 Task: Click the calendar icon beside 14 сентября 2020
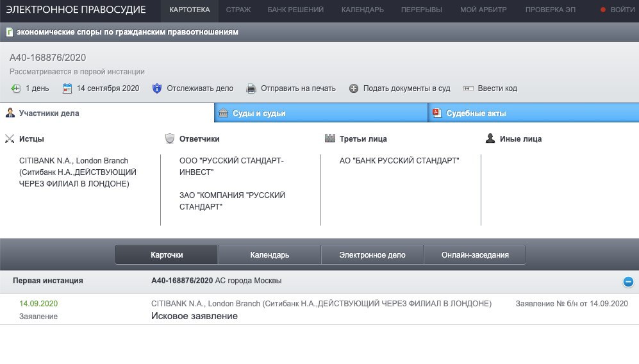(67, 88)
